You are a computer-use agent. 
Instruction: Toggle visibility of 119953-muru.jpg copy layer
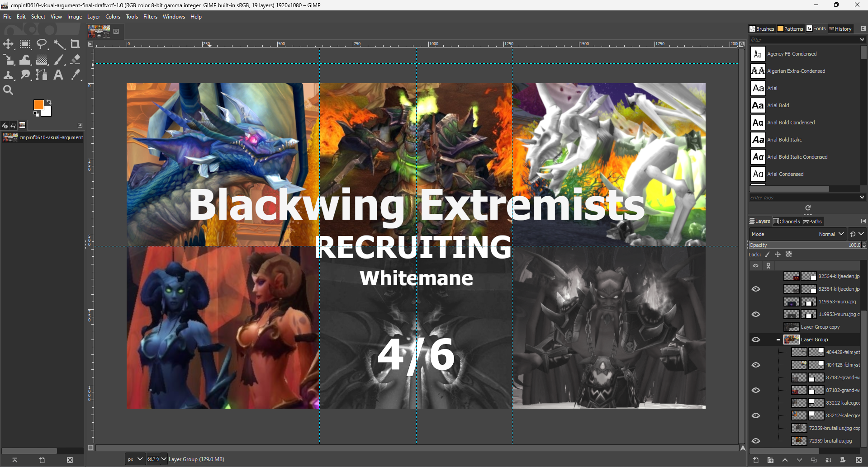click(x=756, y=314)
